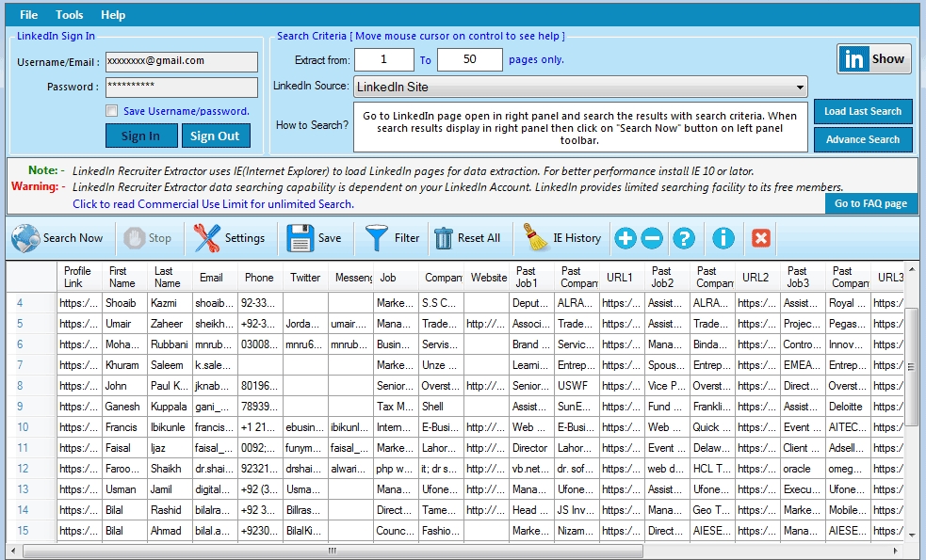Open Settings with the wrench icon
This screenshot has width=926, height=560.
[207, 238]
